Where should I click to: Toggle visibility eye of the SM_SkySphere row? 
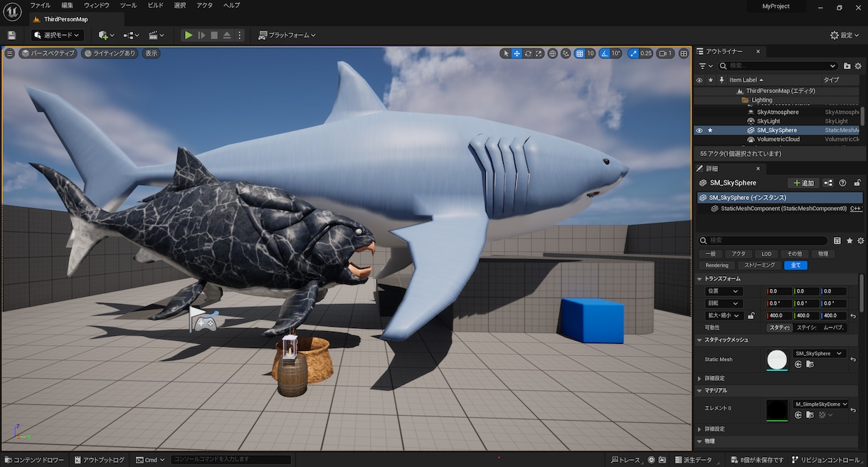pyautogui.click(x=699, y=130)
